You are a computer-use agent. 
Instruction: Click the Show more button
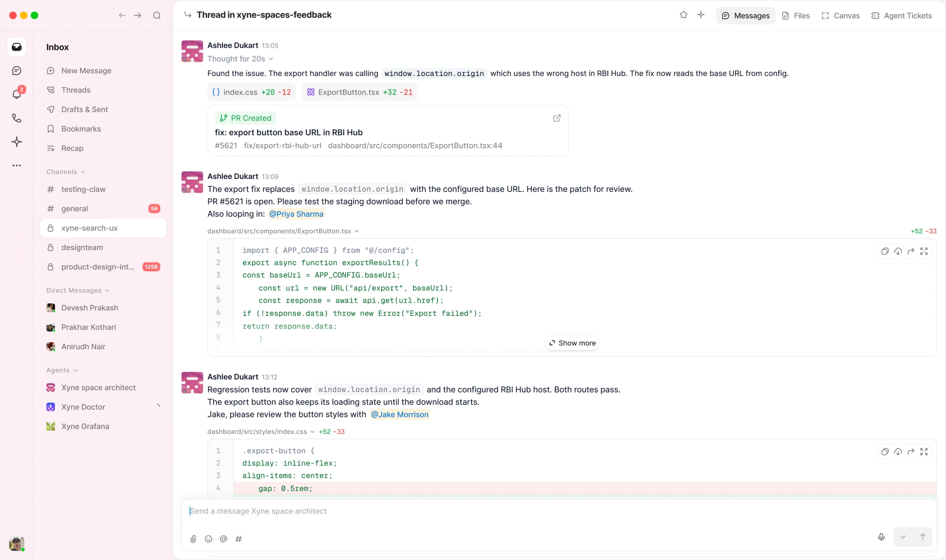(572, 343)
